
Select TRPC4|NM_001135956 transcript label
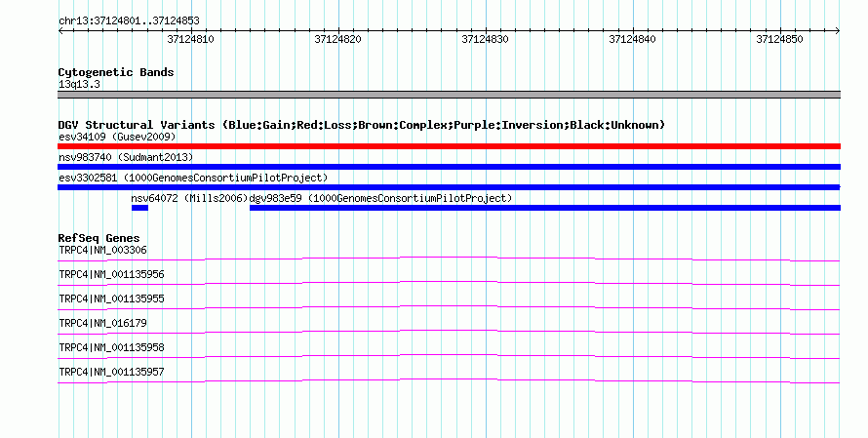pyautogui.click(x=112, y=275)
